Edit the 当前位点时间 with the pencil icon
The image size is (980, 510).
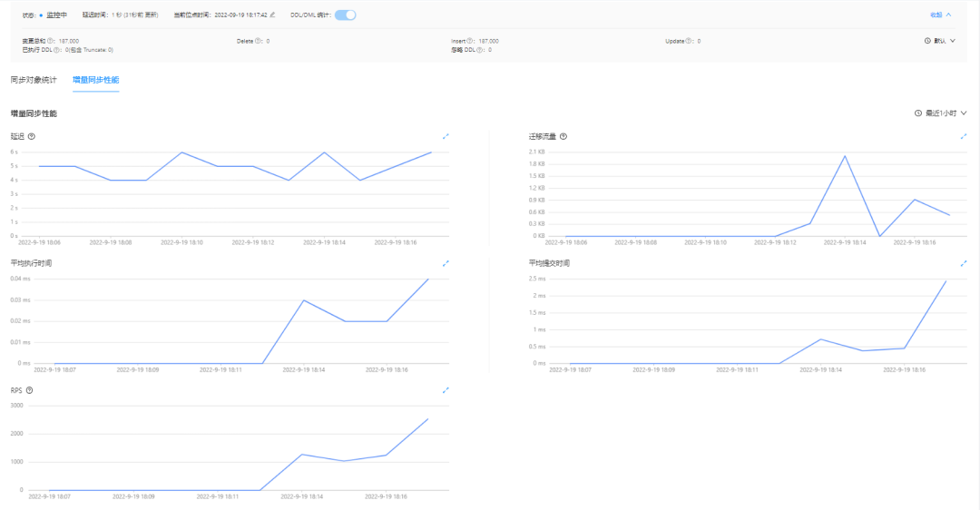point(272,15)
